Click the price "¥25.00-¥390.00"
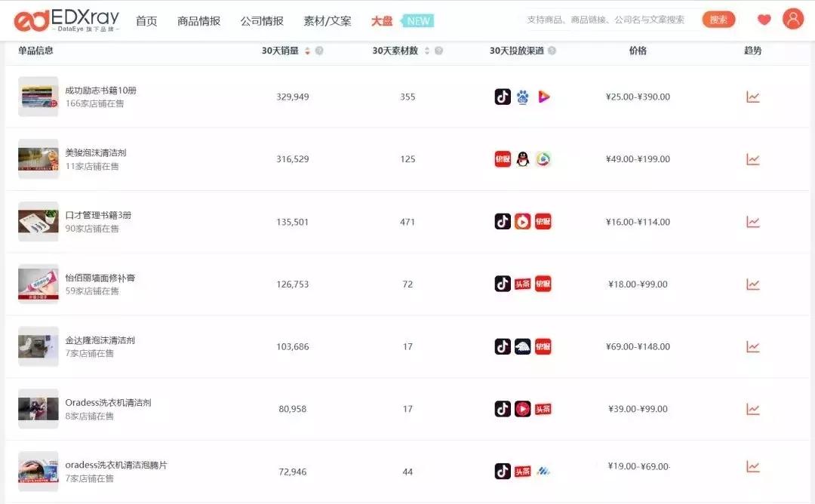Screen dimensions: 815x504 pos(638,97)
